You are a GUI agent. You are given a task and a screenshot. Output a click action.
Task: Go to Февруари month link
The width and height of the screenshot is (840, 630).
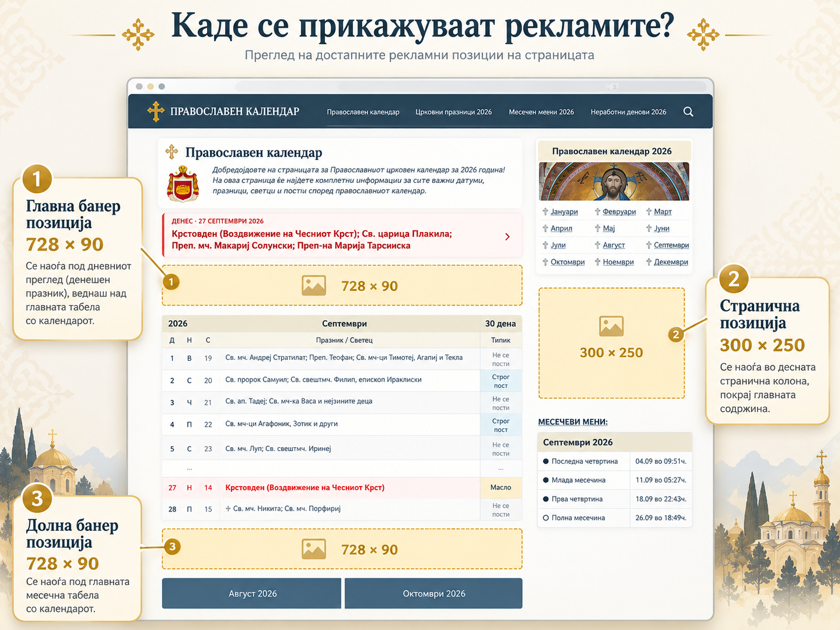point(619,212)
